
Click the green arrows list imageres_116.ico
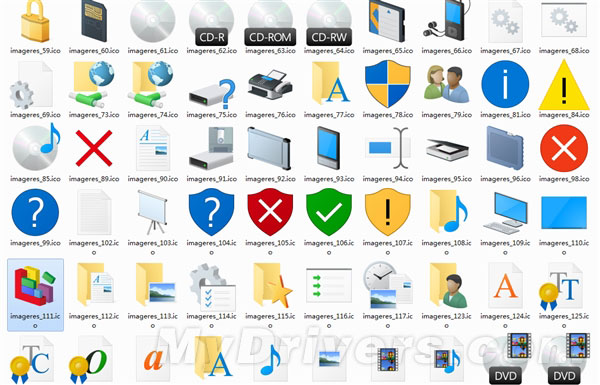pos(329,285)
